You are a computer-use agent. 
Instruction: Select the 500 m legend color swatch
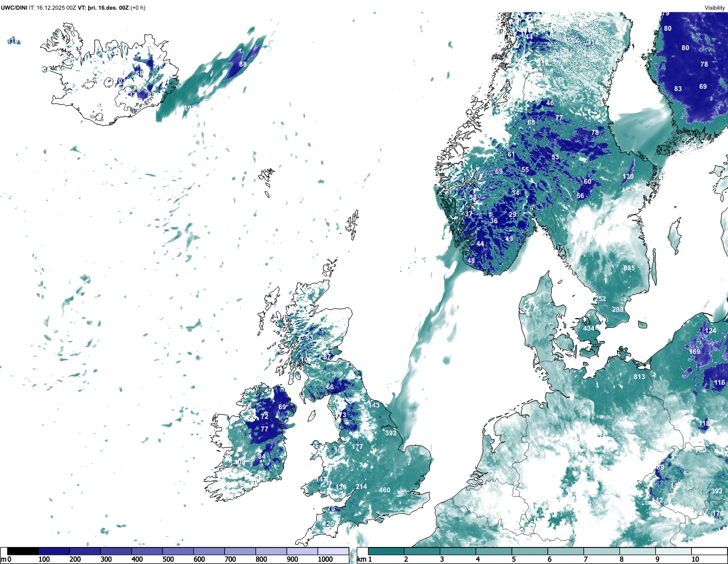coord(178,551)
